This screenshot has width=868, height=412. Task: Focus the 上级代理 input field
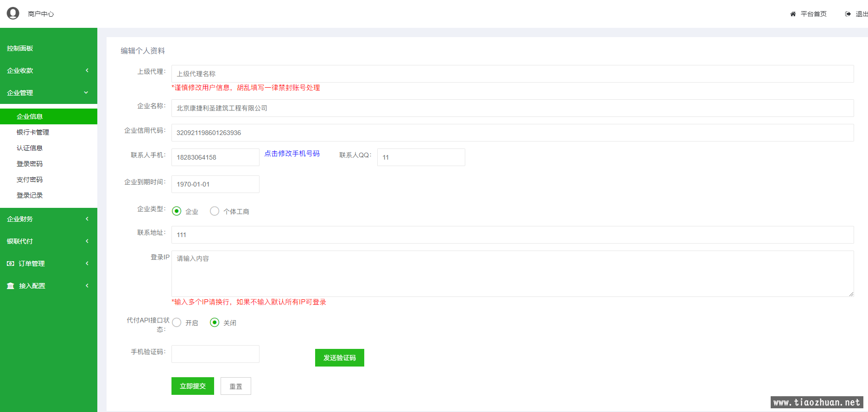513,74
